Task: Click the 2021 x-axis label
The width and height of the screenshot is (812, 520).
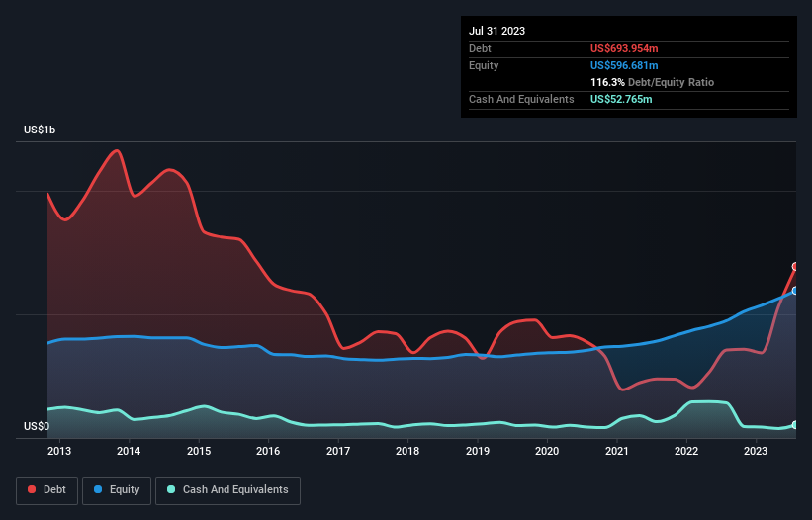Action: click(x=617, y=451)
